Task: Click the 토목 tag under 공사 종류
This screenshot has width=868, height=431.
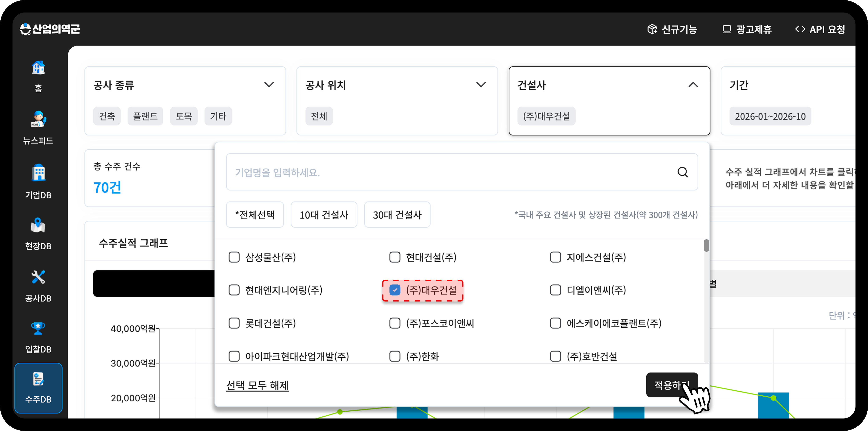Action: coord(184,116)
